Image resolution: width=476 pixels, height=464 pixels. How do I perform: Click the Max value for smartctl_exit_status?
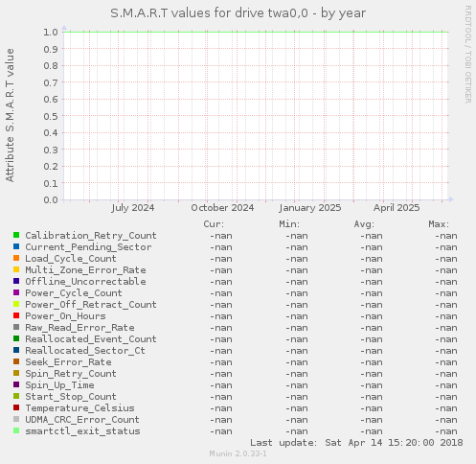446,431
